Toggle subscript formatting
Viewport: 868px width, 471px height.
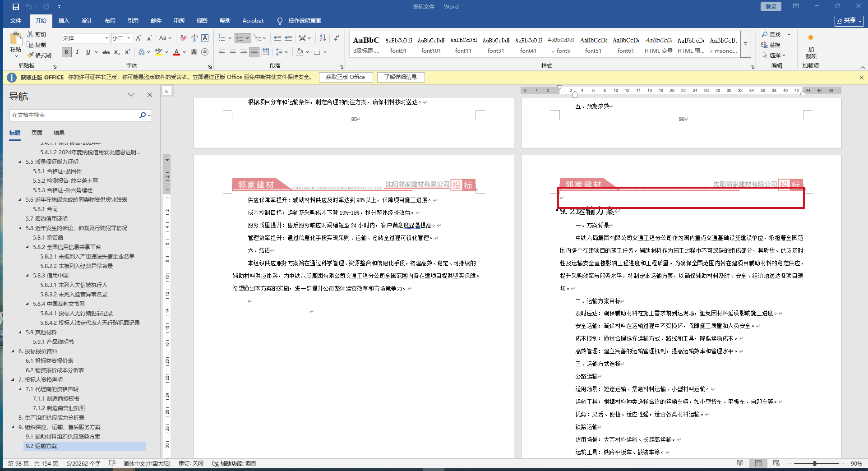click(117, 52)
